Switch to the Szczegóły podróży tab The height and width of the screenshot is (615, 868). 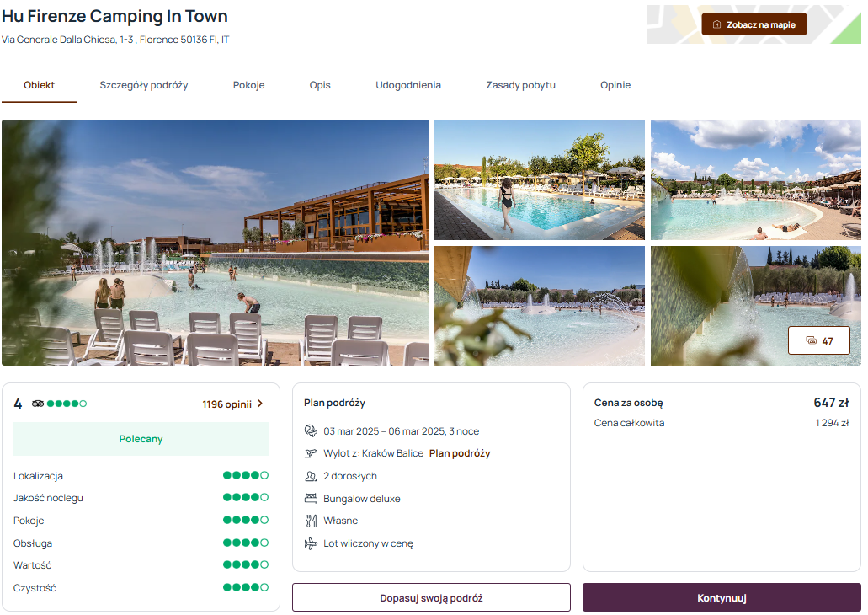pos(144,85)
